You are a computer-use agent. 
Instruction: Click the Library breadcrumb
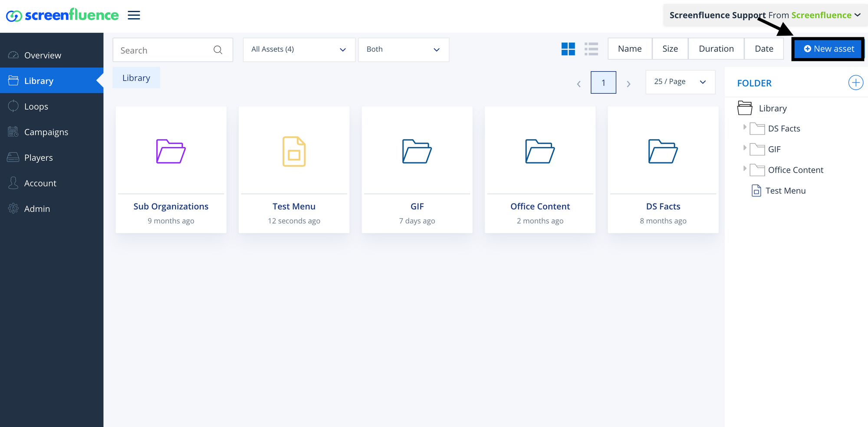[136, 78]
